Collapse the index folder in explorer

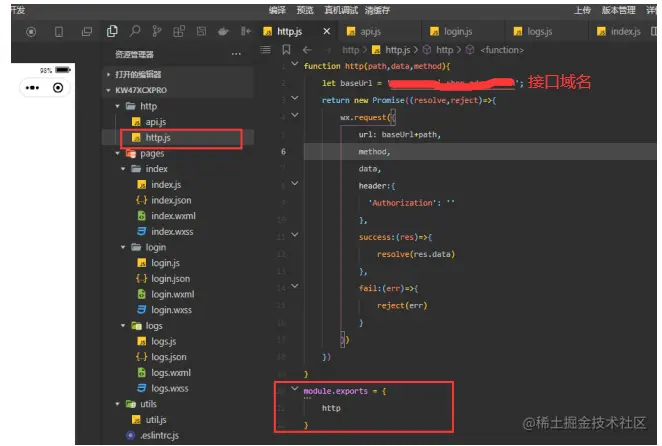pos(123,169)
